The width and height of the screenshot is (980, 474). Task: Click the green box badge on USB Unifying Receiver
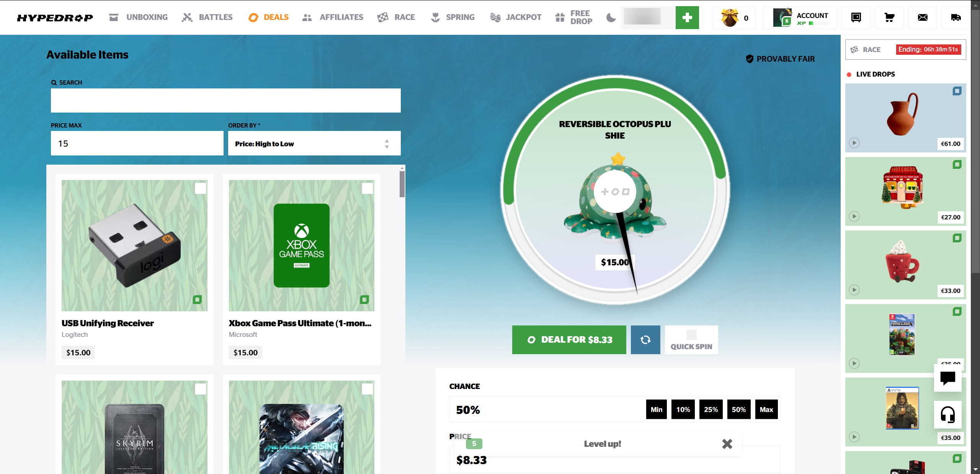tap(197, 299)
